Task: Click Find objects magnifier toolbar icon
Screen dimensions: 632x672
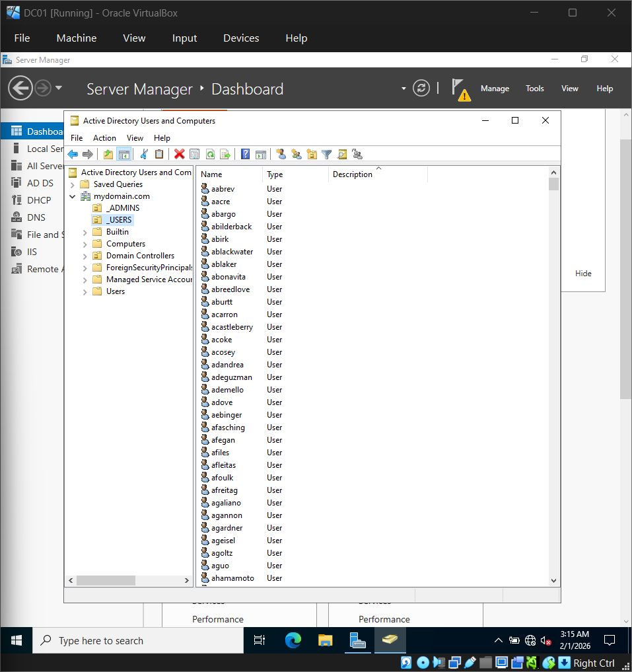Action: 342,154
